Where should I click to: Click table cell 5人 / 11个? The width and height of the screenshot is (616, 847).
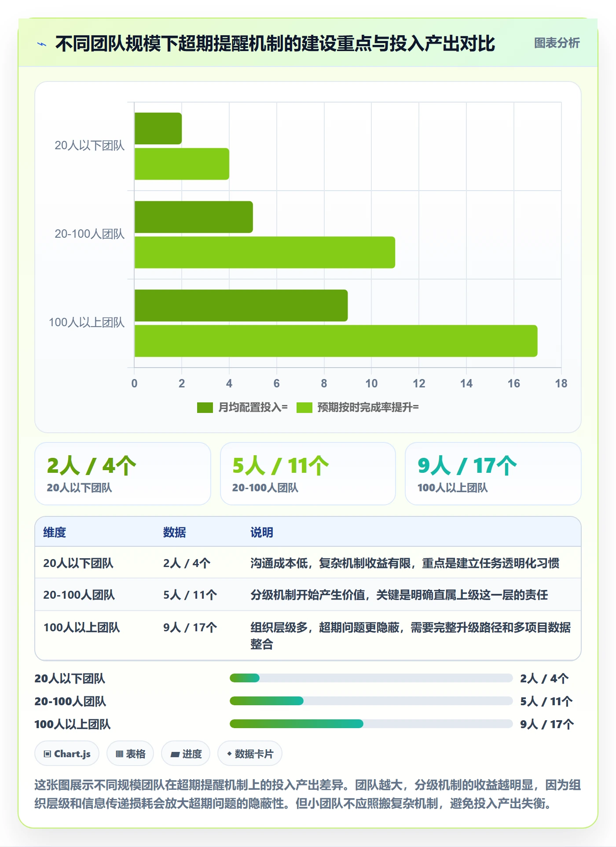[x=190, y=595]
